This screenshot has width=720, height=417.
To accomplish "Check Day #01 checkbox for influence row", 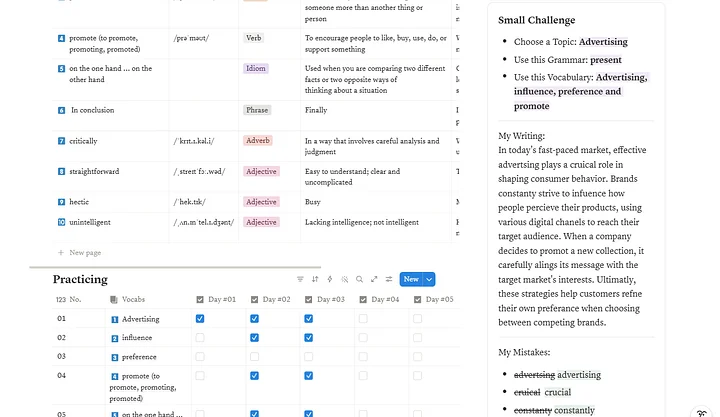I will click(200, 338).
